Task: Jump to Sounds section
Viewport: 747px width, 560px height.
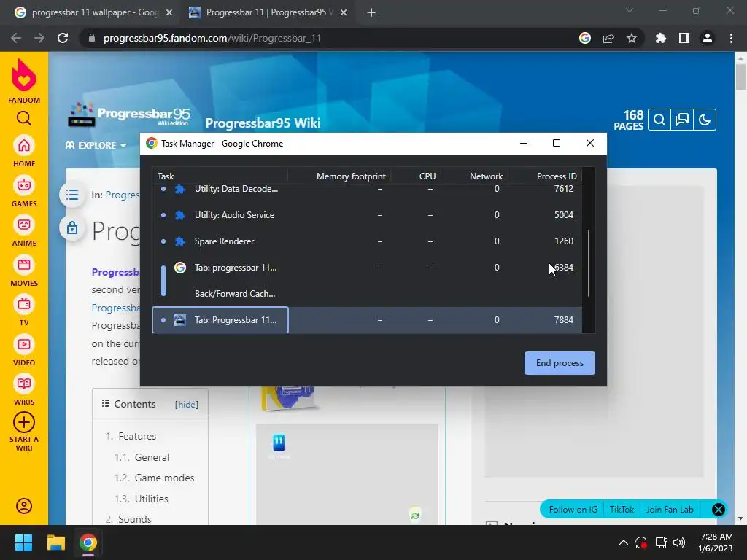Action: (135, 519)
